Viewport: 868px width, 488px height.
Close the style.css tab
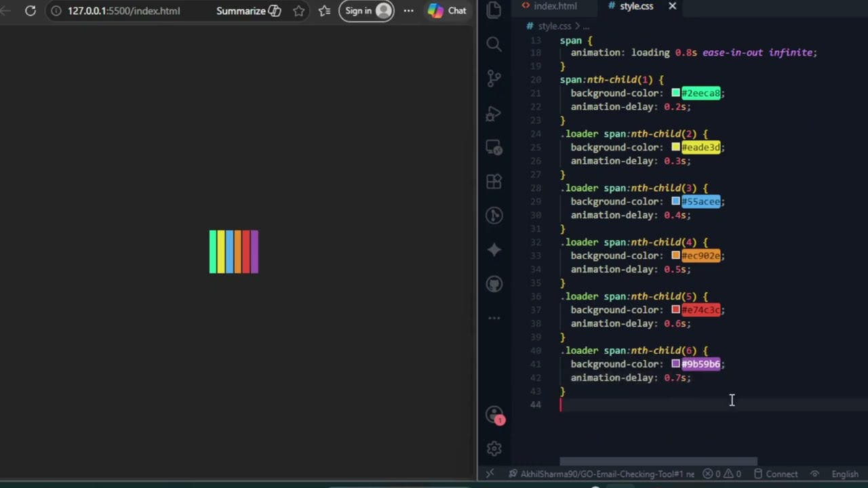coord(672,6)
